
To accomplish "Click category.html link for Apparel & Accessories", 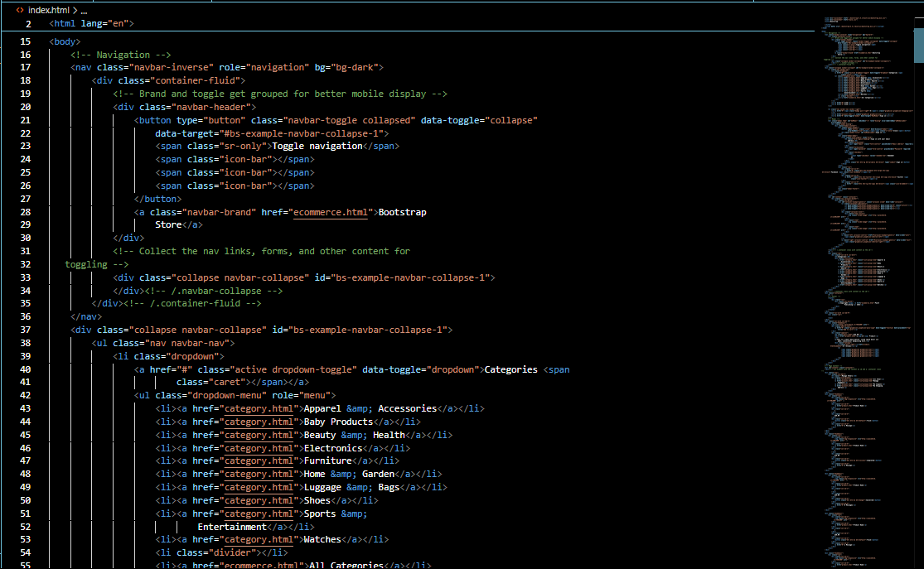I will pos(259,408).
